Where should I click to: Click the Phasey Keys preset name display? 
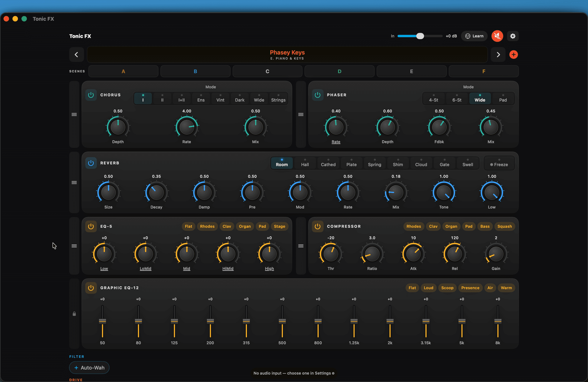(287, 55)
